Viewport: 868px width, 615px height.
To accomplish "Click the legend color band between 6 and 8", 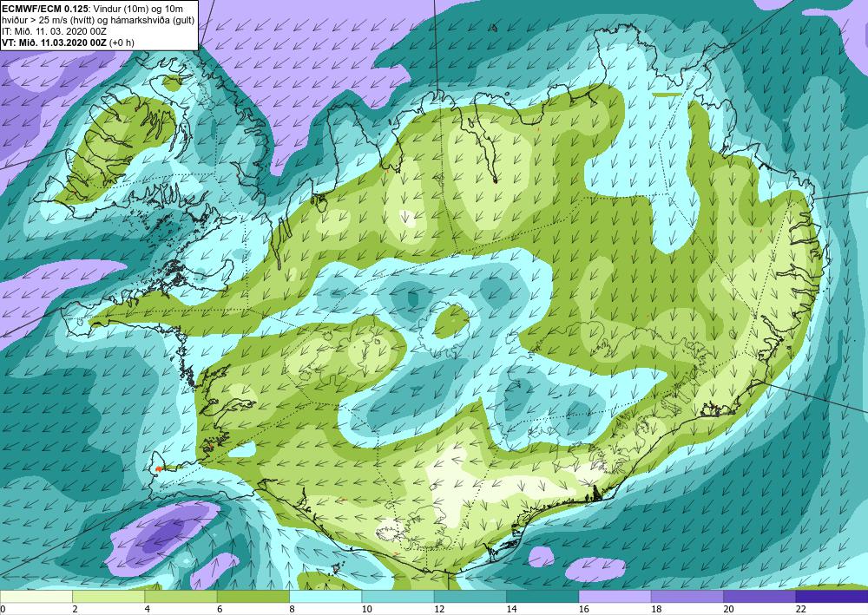I will pyautogui.click(x=253, y=597).
